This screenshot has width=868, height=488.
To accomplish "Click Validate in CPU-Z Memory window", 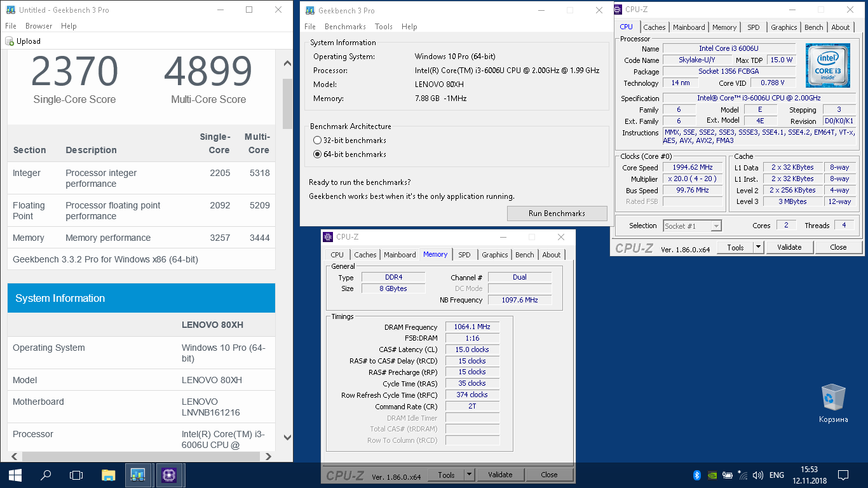I will click(500, 475).
